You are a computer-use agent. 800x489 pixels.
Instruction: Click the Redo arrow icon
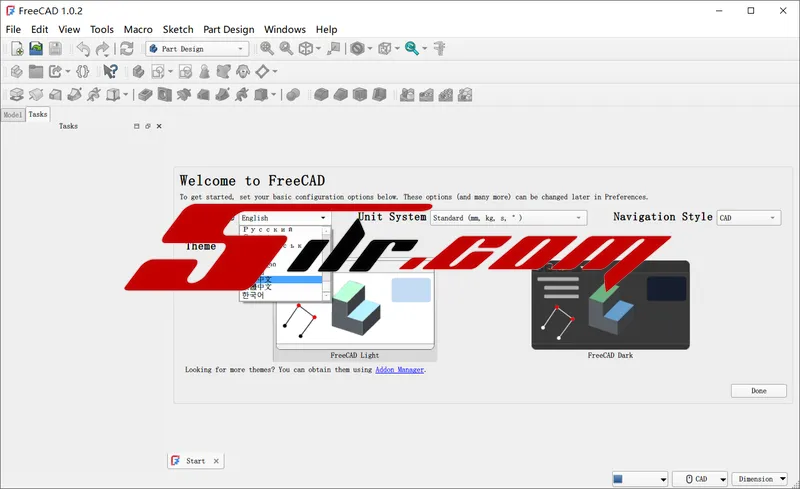[x=103, y=48]
